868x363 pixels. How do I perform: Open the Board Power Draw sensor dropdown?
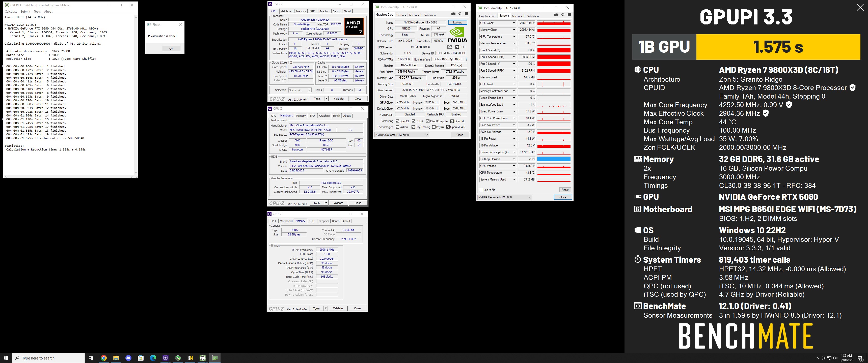514,111
